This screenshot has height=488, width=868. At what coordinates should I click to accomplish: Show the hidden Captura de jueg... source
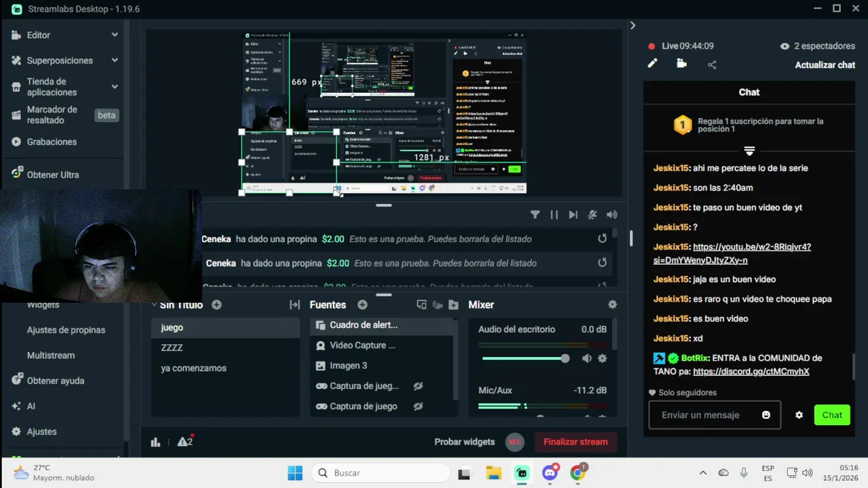(x=418, y=386)
